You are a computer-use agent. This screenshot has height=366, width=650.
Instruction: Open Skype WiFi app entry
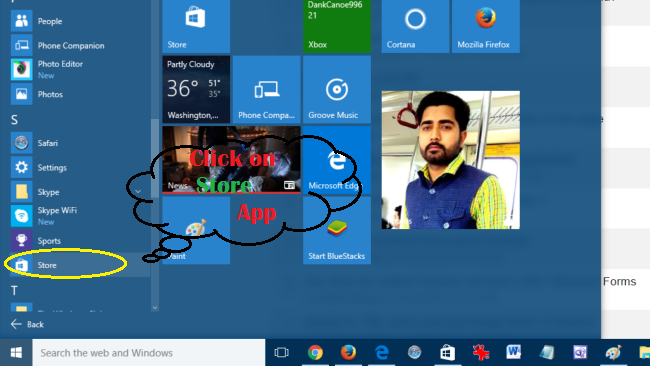(x=79, y=216)
